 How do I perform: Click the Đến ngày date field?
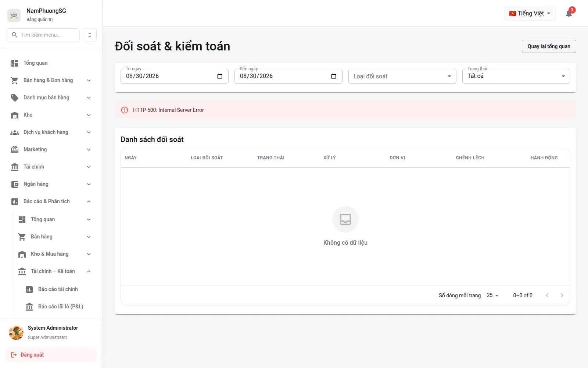click(x=288, y=76)
